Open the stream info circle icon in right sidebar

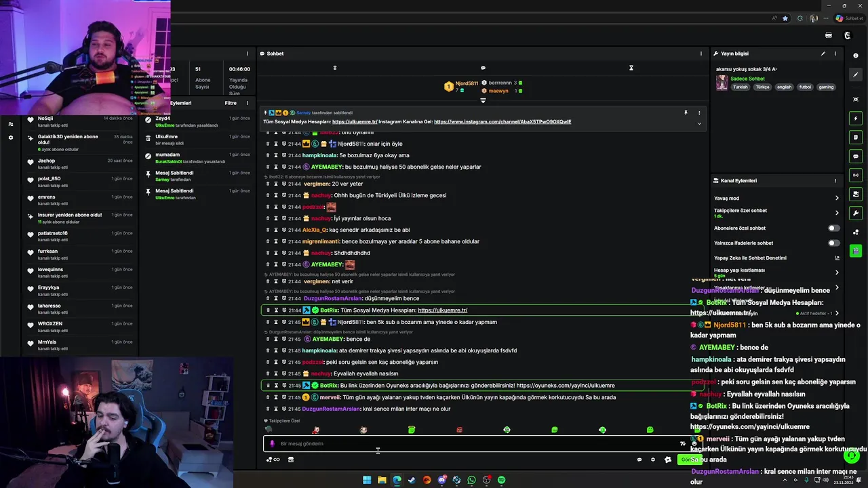point(856,56)
